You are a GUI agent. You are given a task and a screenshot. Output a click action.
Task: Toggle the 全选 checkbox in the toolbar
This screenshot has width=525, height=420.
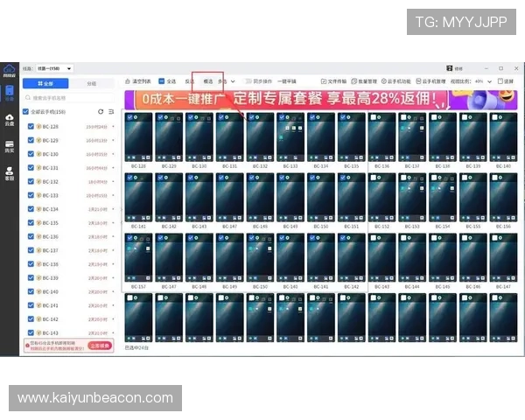point(162,81)
